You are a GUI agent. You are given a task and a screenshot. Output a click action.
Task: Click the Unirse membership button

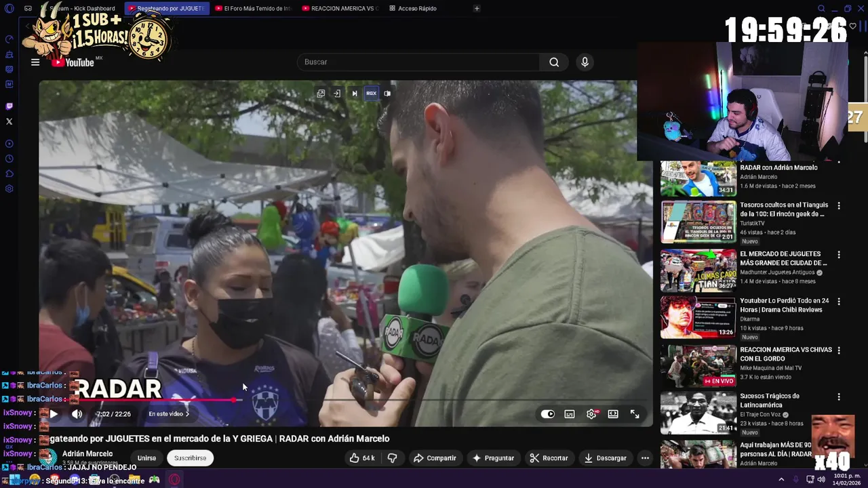tap(146, 458)
